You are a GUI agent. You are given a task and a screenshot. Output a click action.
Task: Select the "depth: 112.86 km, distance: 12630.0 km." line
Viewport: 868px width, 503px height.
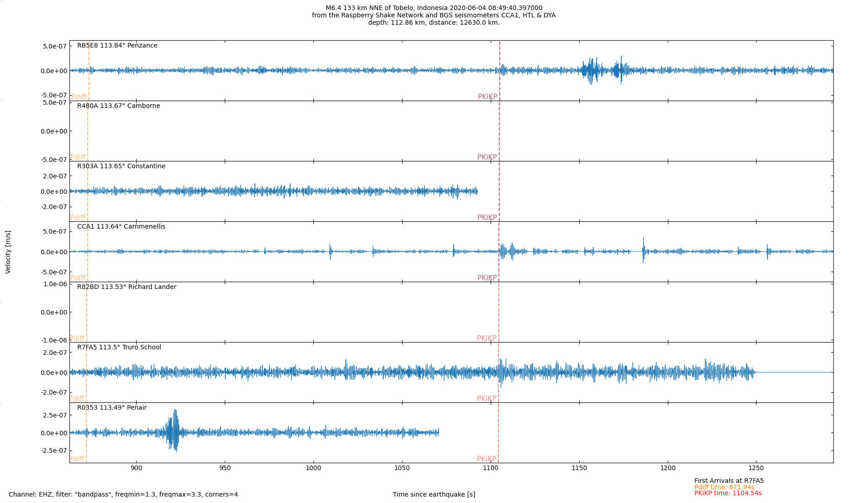tap(434, 22)
